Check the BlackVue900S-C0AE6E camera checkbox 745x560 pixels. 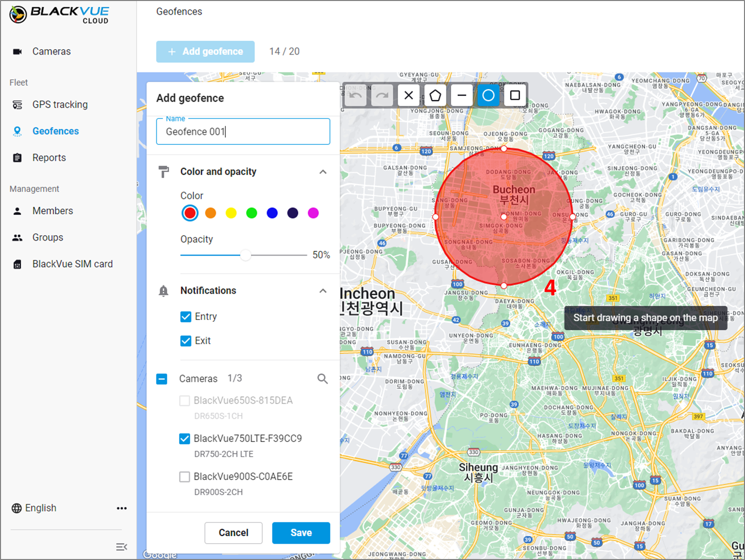point(185,477)
